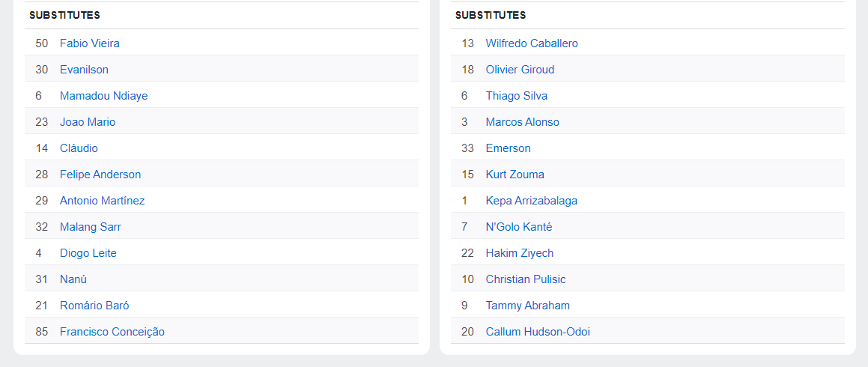View Marcos Alonso's profile
This screenshot has height=367, width=868.
(x=522, y=122)
